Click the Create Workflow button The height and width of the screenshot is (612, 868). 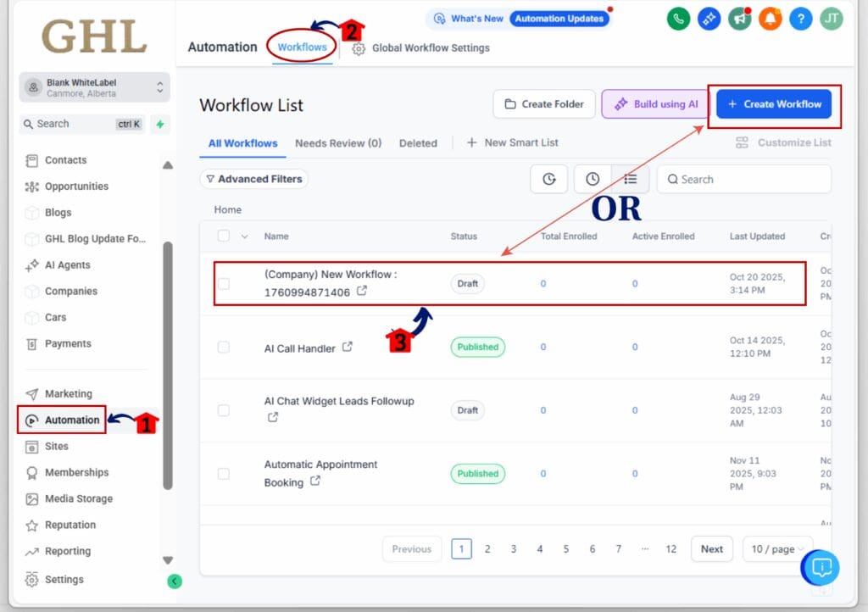774,103
